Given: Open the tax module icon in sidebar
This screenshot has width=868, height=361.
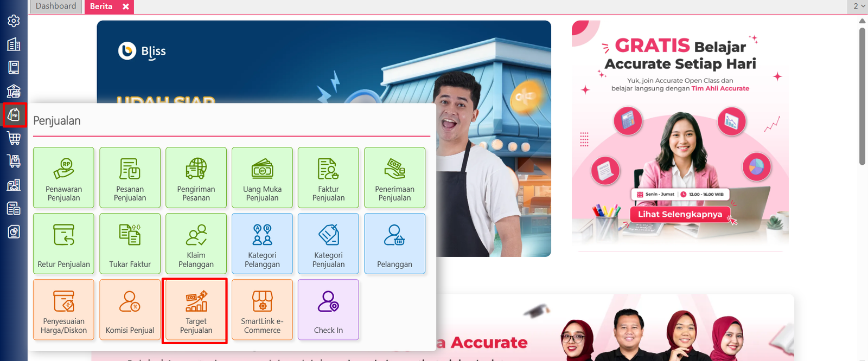Looking at the screenshot, I should 14,209.
